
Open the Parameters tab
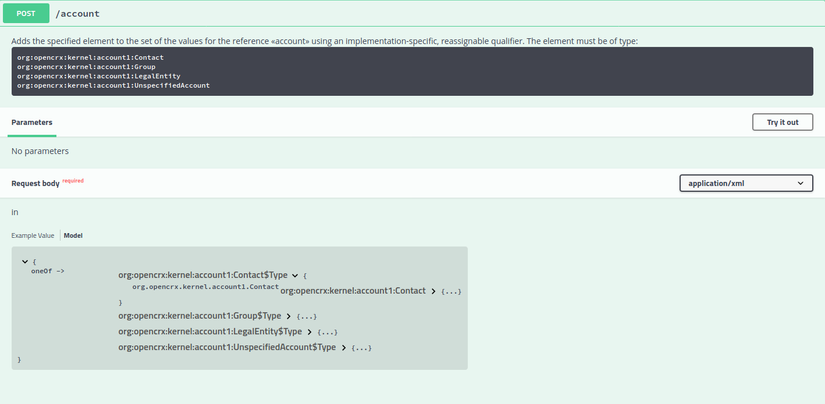32,122
